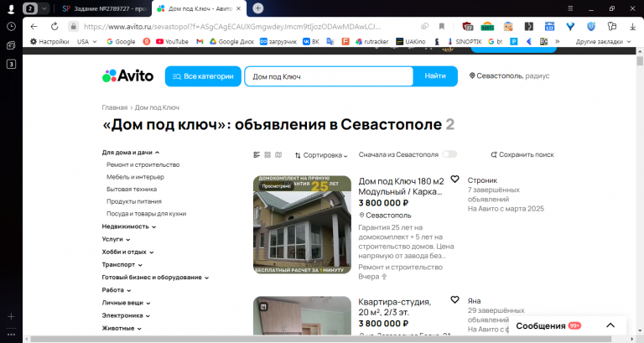Click the plus icon in browser sidebar
644x343 pixels.
coord(11,316)
